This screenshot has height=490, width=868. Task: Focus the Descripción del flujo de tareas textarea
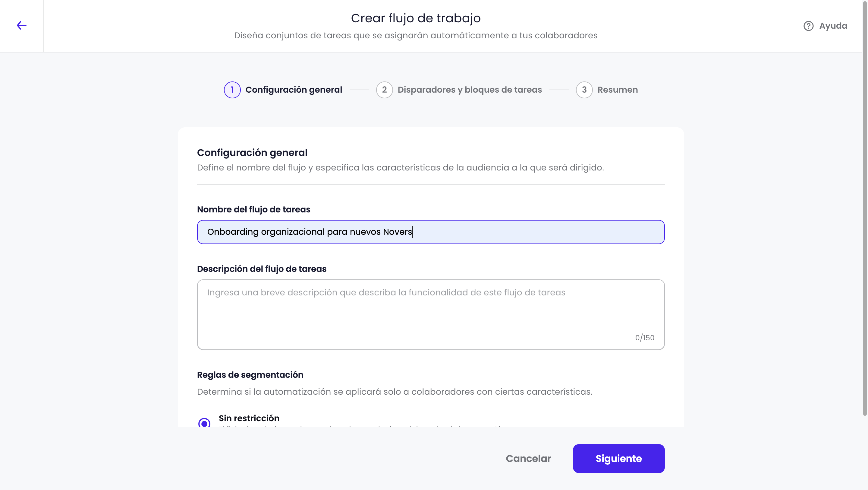click(431, 315)
